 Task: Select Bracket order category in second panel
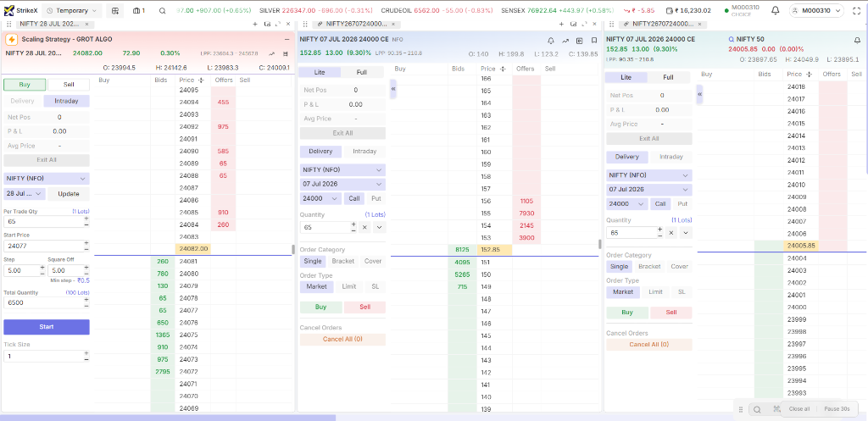pos(343,261)
